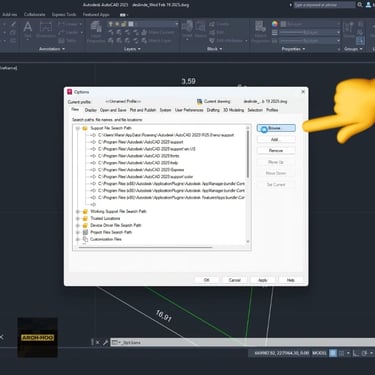Image resolution: width=375 pixels, height=375 pixels.
Task: Expand the Annotation panel dropdown
Action: click(52, 49)
